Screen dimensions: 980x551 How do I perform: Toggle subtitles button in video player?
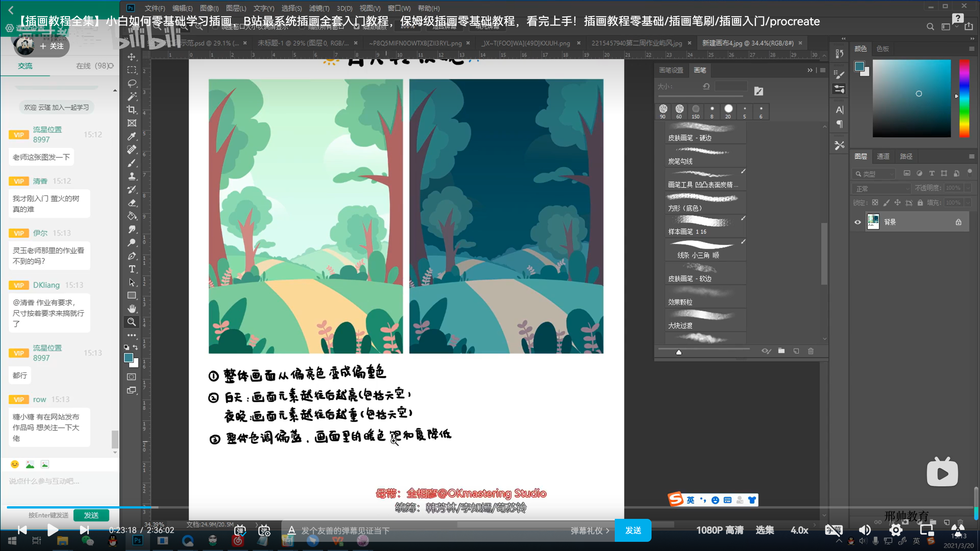tap(833, 530)
